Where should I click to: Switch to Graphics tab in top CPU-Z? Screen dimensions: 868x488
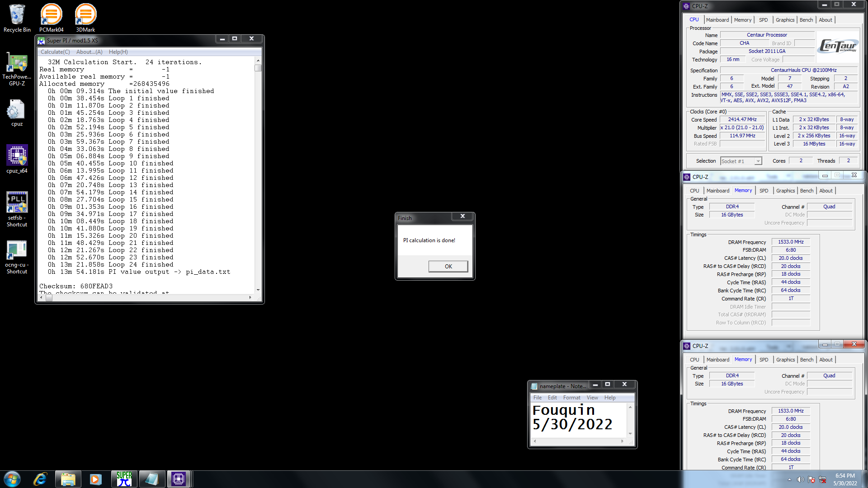(785, 20)
